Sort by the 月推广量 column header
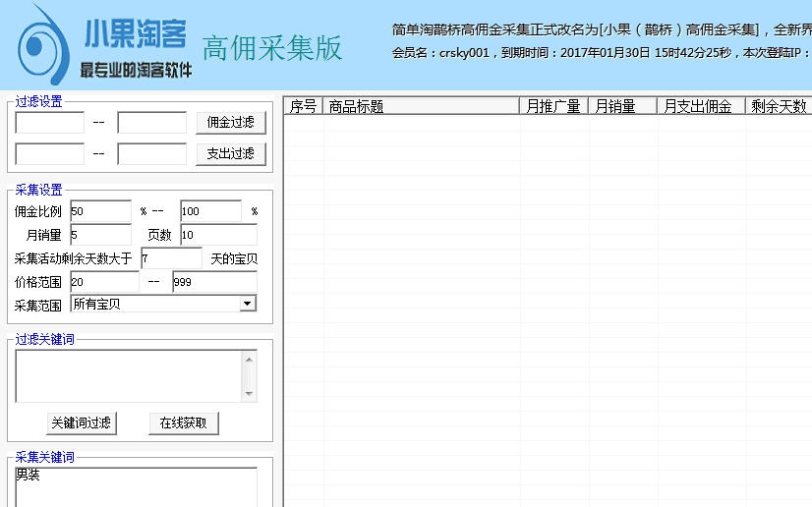 tap(553, 106)
